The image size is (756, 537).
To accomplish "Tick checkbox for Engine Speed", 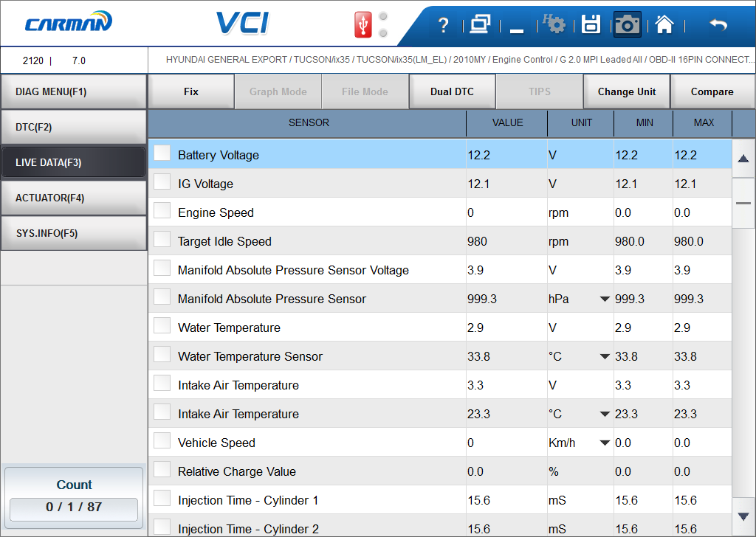I will click(x=162, y=210).
